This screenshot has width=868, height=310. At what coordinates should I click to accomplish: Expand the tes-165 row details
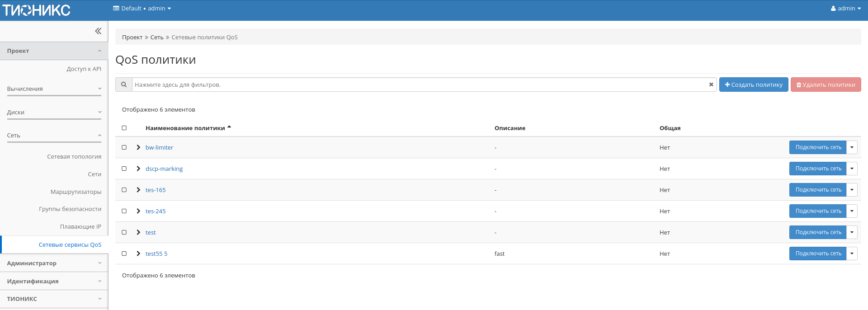138,190
